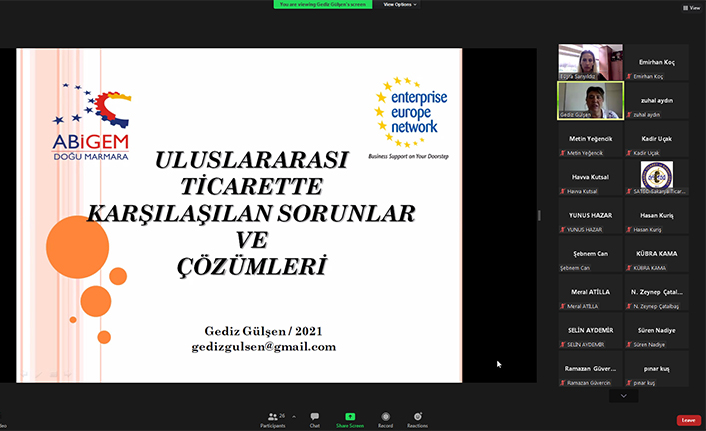Screen dimensions: 706x431
Task: Click the SATSO circular logo avatar
Action: 656,175
